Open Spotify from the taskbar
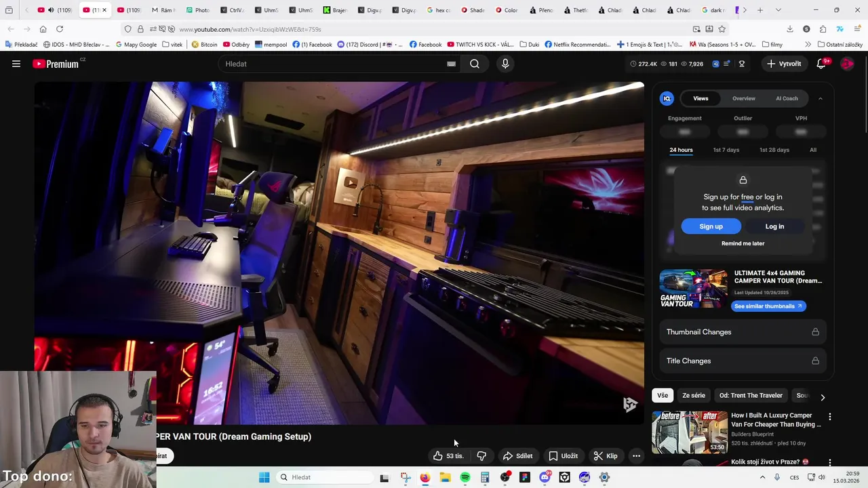The image size is (868, 488). (465, 477)
